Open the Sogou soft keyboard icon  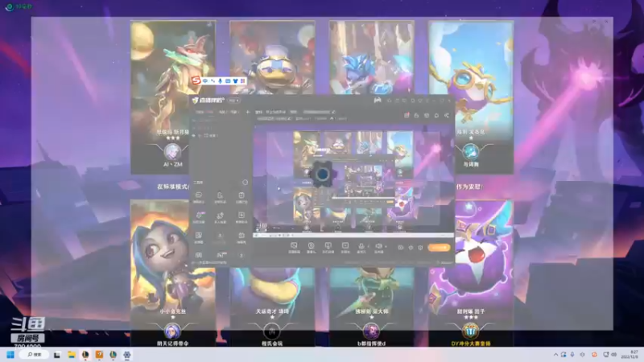[228, 81]
